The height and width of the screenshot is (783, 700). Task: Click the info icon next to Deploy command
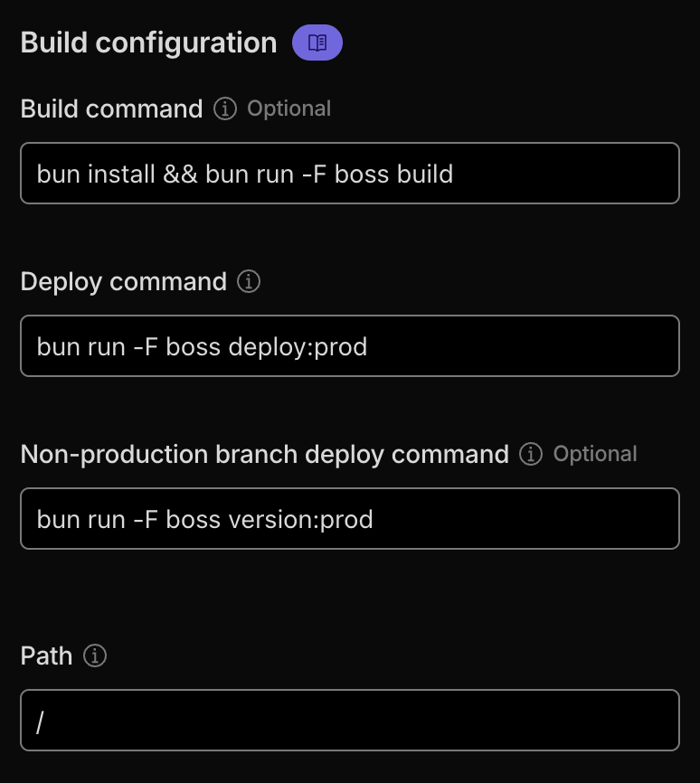pos(248,282)
